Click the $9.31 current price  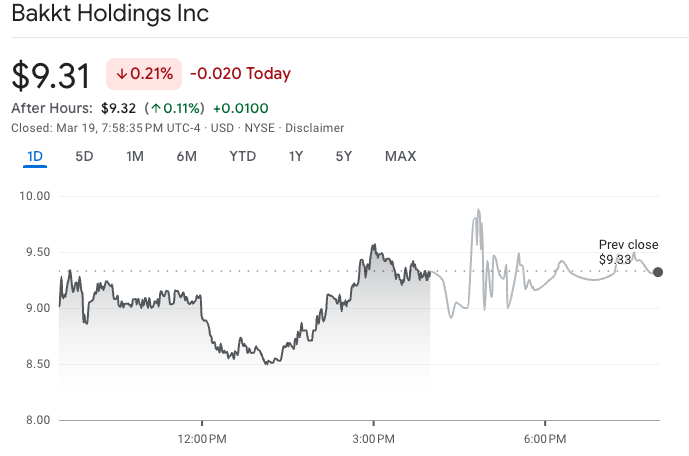click(x=51, y=75)
